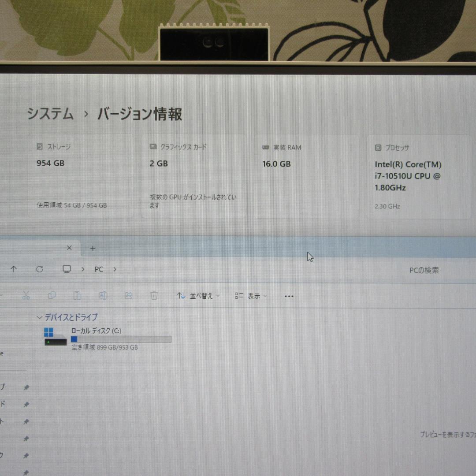Viewport: 476px width, 476px height.
Task: Collapse the デバイスとドライブ section
Action: 39,317
